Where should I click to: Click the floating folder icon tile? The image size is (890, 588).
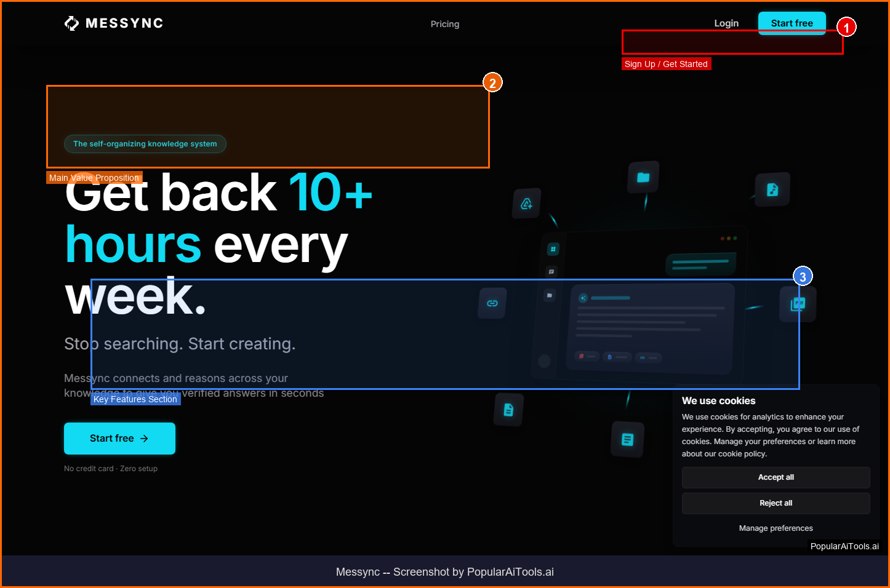(643, 178)
